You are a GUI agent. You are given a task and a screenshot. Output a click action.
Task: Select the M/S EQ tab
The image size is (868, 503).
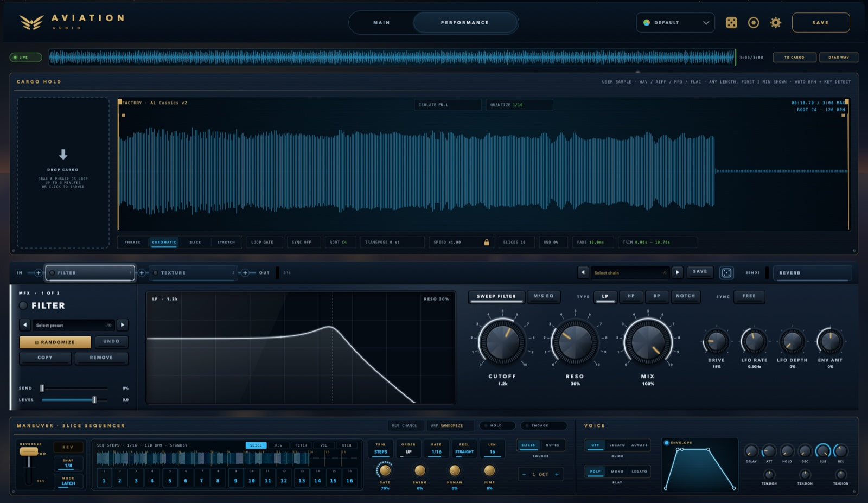tap(543, 296)
